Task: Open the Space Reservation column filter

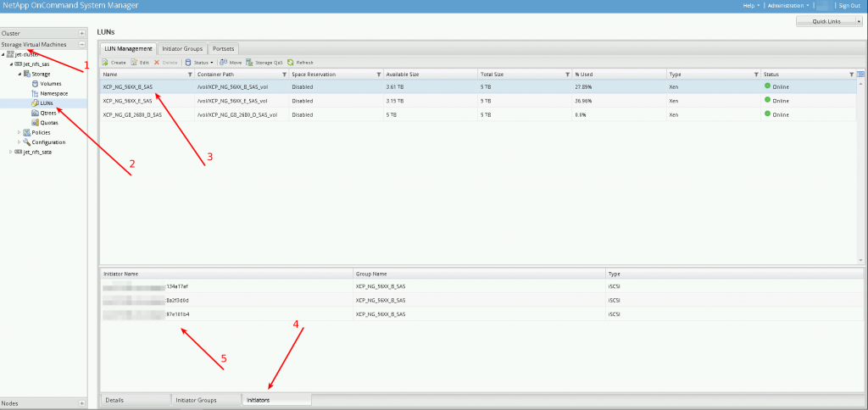Action: [379, 75]
